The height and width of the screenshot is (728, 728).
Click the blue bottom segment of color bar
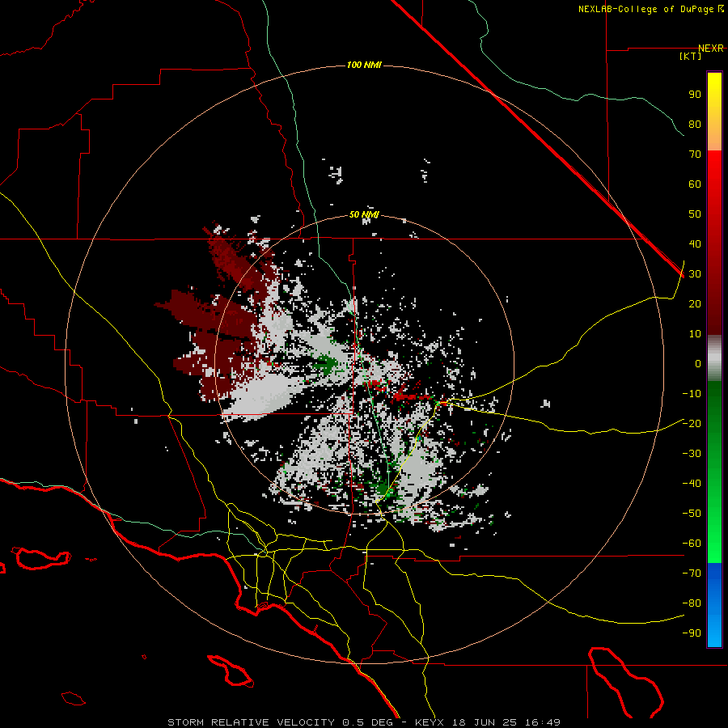(714, 605)
